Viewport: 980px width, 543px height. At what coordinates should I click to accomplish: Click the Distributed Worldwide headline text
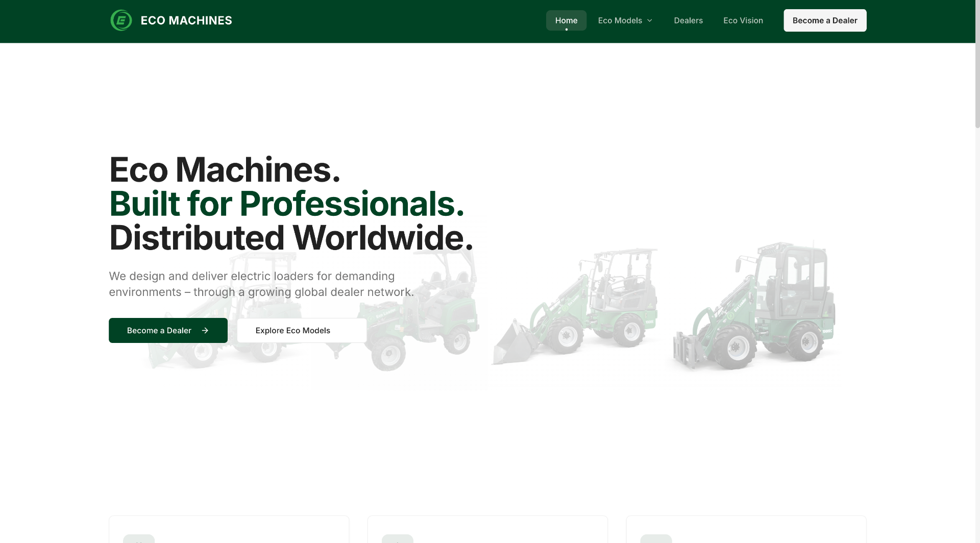coord(291,238)
